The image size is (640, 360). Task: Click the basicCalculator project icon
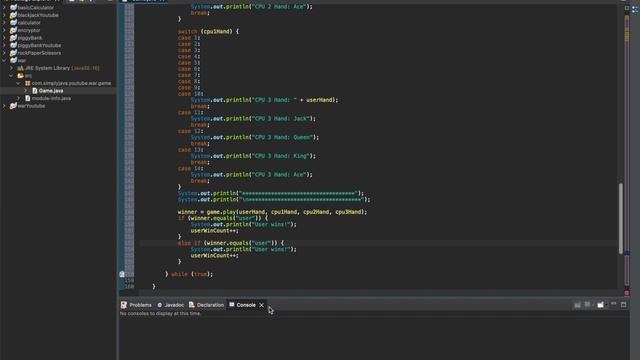coord(13,7)
